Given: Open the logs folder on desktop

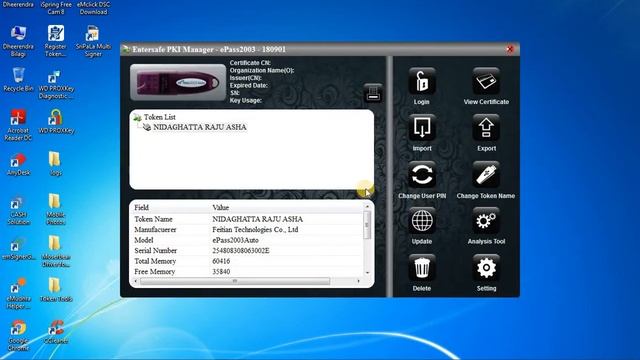Looking at the screenshot, I should click(55, 163).
